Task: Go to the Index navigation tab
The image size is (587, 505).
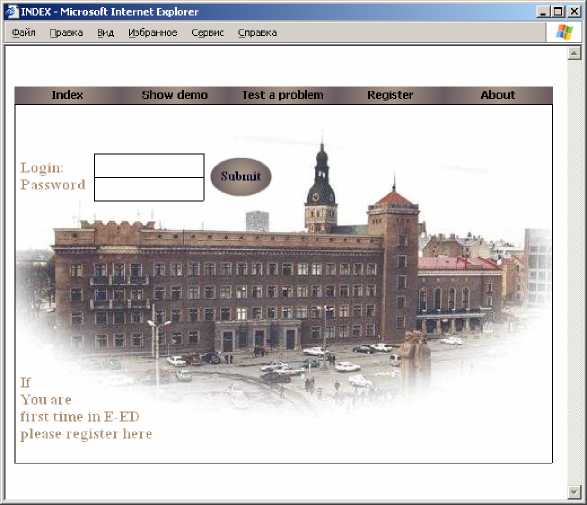Action: [x=67, y=95]
